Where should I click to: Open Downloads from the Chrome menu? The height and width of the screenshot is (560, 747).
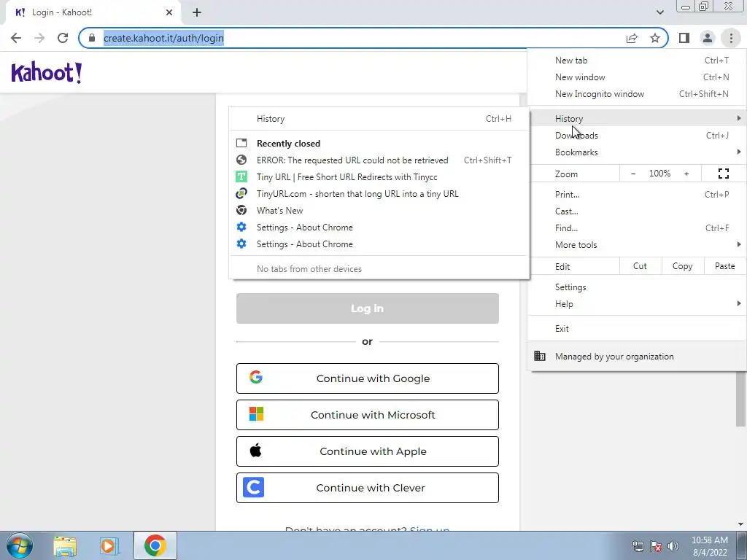(x=637, y=135)
